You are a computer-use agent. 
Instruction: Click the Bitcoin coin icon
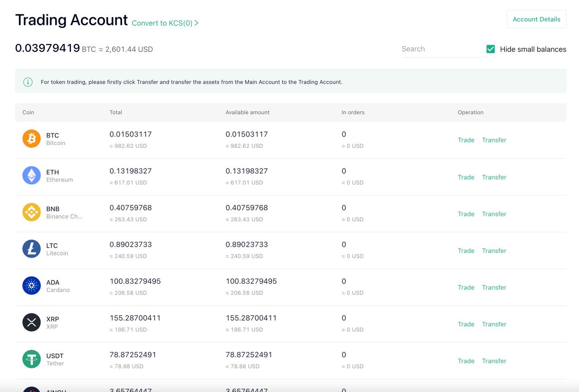(x=32, y=139)
